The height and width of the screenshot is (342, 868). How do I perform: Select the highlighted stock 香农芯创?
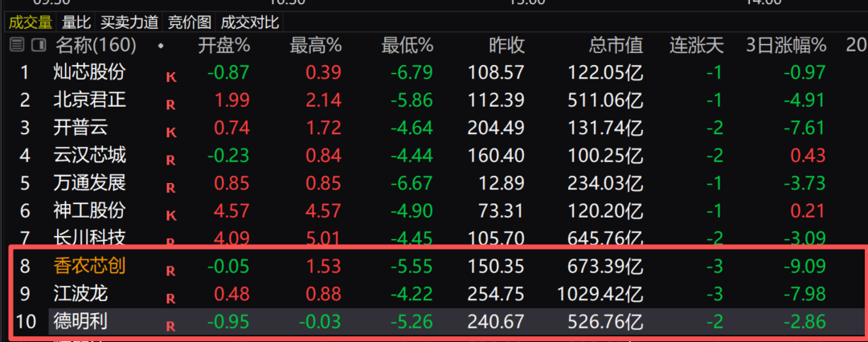point(89,267)
